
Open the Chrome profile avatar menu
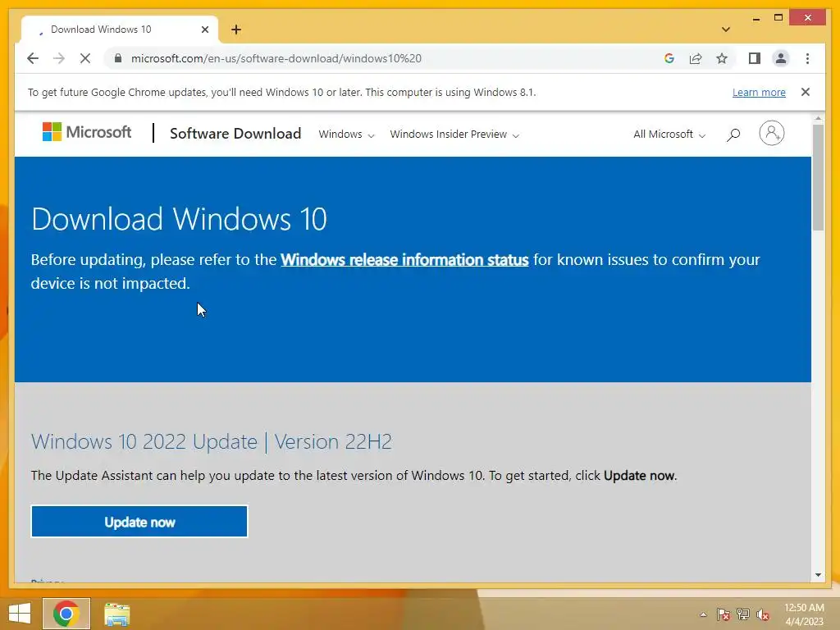pyautogui.click(x=781, y=58)
